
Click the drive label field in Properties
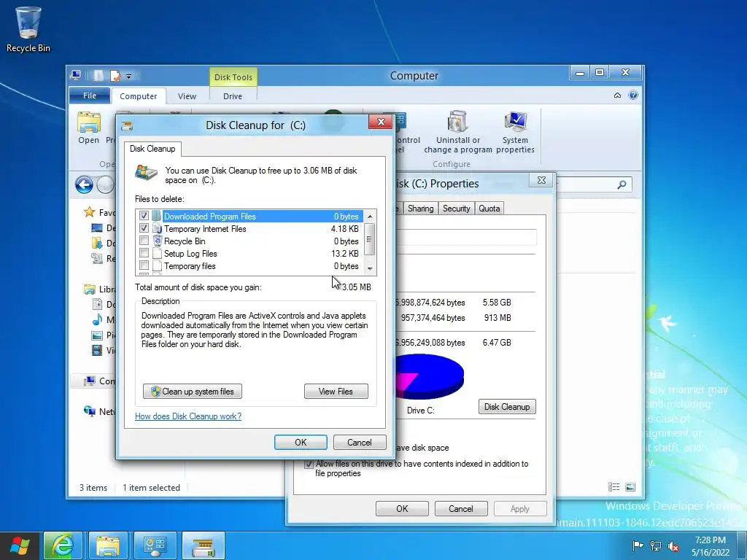[x=466, y=237]
